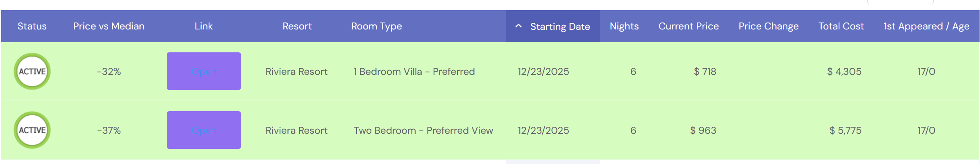Viewport: 980px width, 164px height.
Task: Click ACTIVE status badge for 1 Bedroom Villa
Action: 32,72
